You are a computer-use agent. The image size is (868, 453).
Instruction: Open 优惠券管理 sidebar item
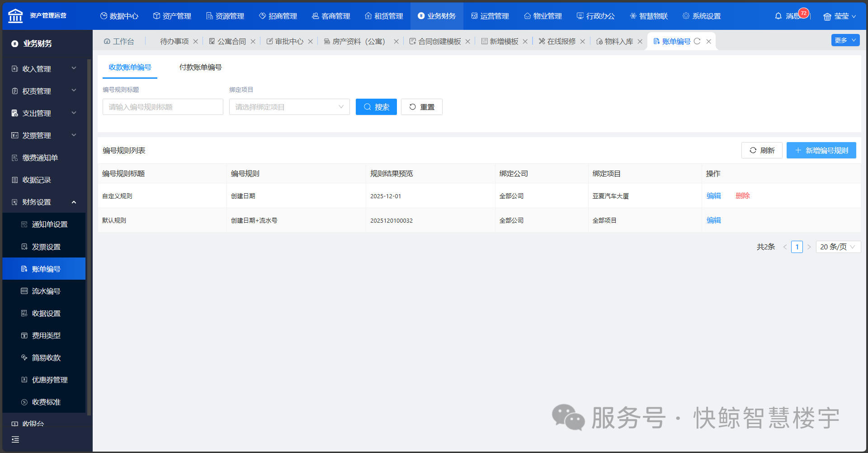point(49,380)
